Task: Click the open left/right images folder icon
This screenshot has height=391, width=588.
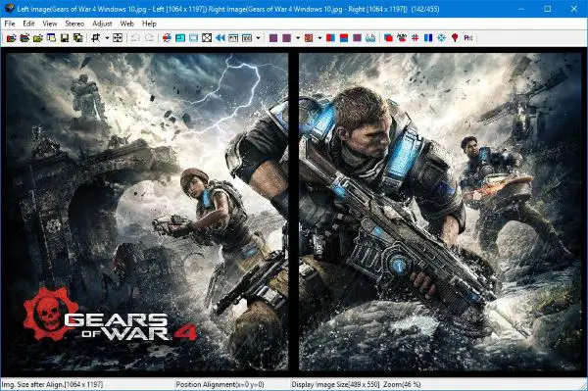Action: [24, 38]
